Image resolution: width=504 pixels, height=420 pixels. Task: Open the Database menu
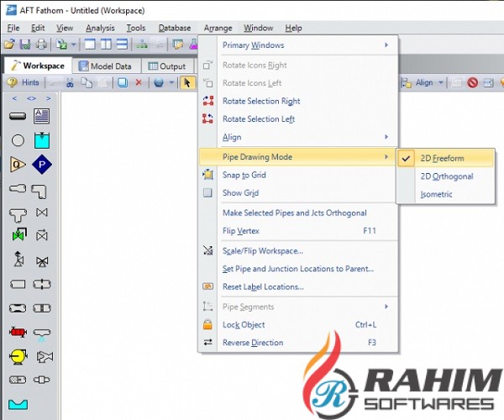pos(175,28)
